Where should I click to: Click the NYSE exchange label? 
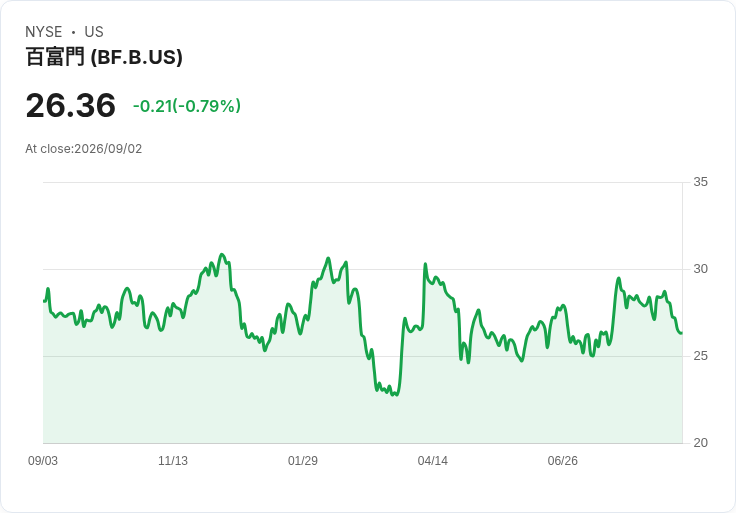pos(44,32)
